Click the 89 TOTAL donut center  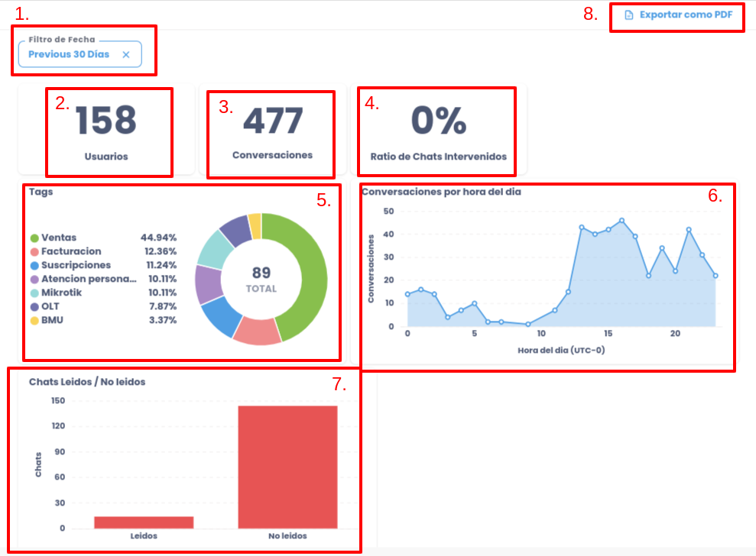tap(261, 280)
